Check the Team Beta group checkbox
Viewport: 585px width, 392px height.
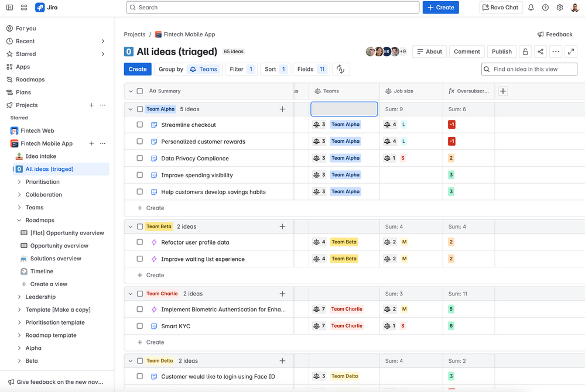140,226
